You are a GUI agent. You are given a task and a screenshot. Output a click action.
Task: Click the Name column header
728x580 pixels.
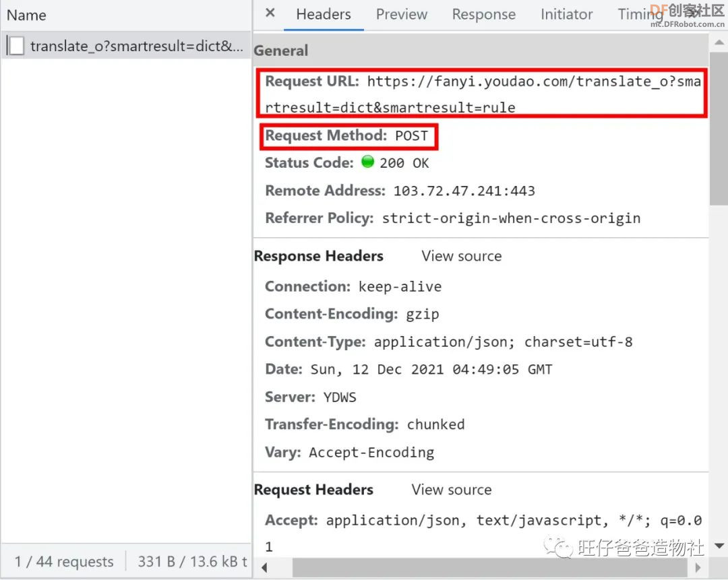pos(26,15)
